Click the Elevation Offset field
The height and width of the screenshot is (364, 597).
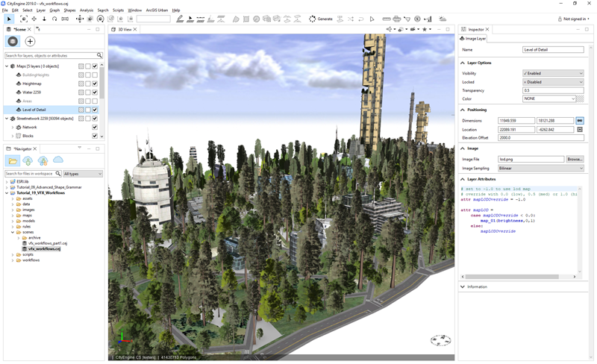pos(540,138)
